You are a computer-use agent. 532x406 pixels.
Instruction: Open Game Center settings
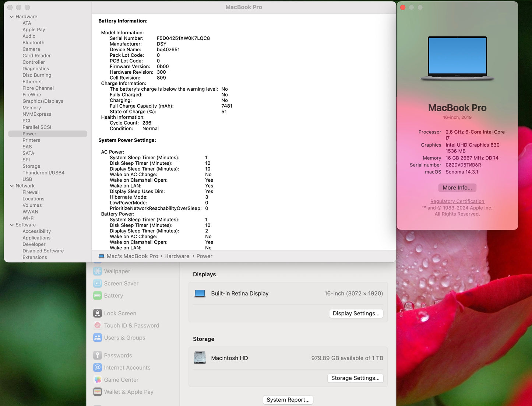click(121, 379)
